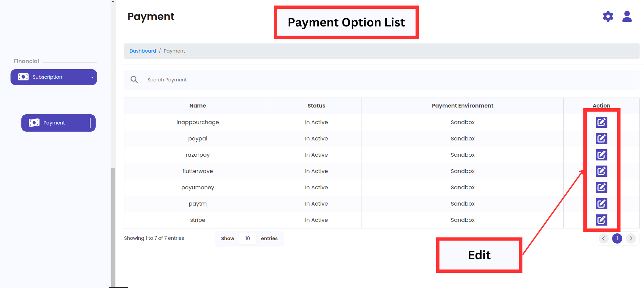Click the search magnifier icon
The height and width of the screenshot is (288, 644).
pos(134,80)
